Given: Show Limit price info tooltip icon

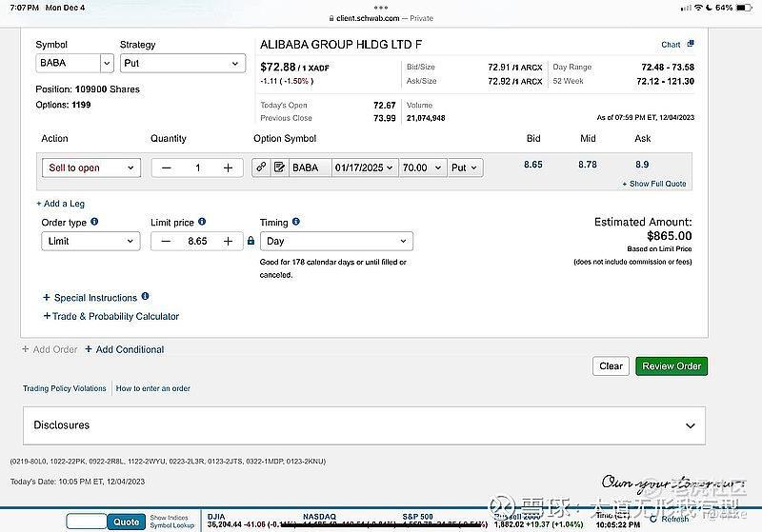Looking at the screenshot, I should click(x=202, y=222).
